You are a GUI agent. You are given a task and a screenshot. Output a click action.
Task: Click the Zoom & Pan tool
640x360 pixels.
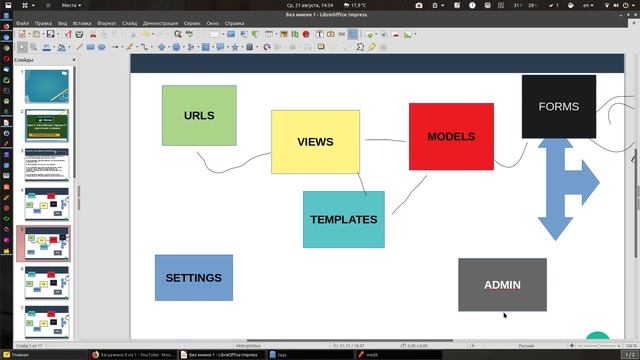point(34,47)
